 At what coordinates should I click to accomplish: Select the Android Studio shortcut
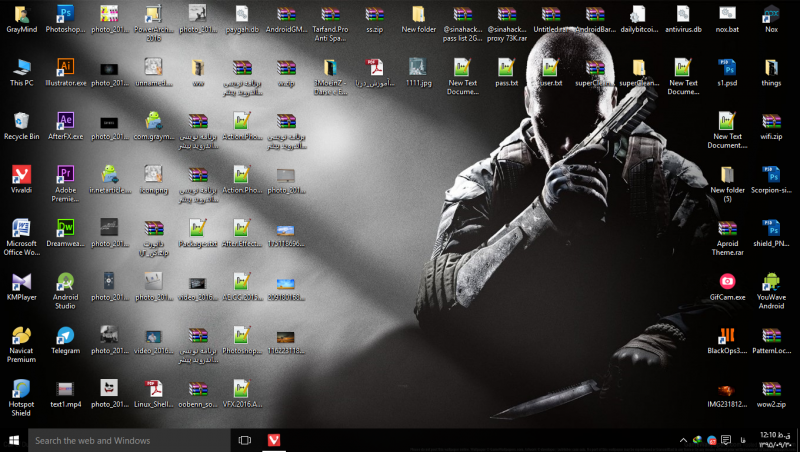(65, 291)
